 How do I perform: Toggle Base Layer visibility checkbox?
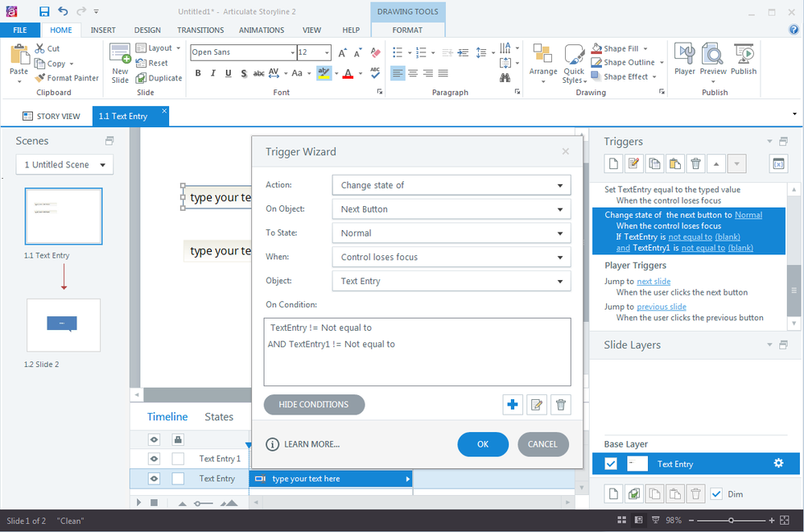pos(611,464)
